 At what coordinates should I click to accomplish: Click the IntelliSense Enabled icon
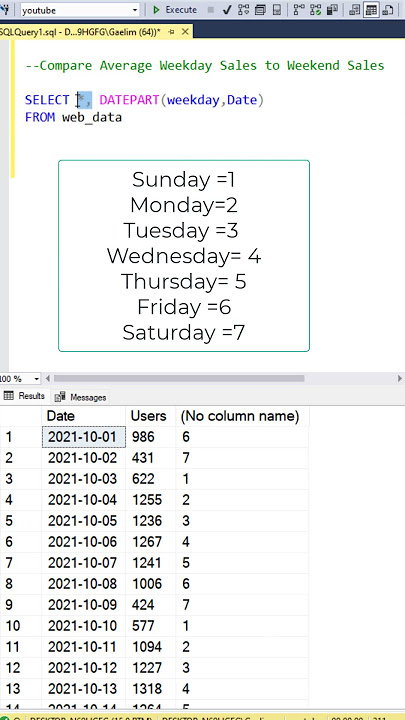point(277,10)
